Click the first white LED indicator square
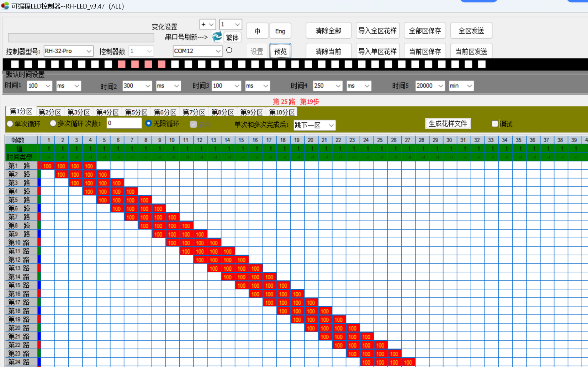588x367 pixels. click(x=15, y=64)
